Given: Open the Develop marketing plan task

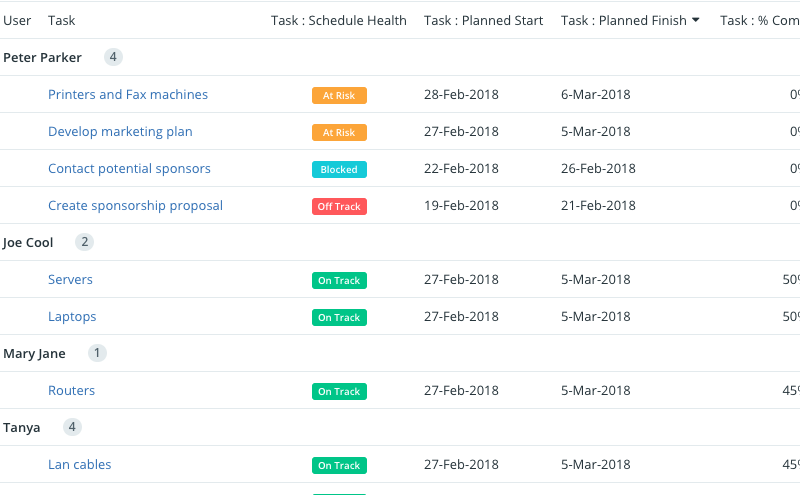Looking at the screenshot, I should [120, 132].
